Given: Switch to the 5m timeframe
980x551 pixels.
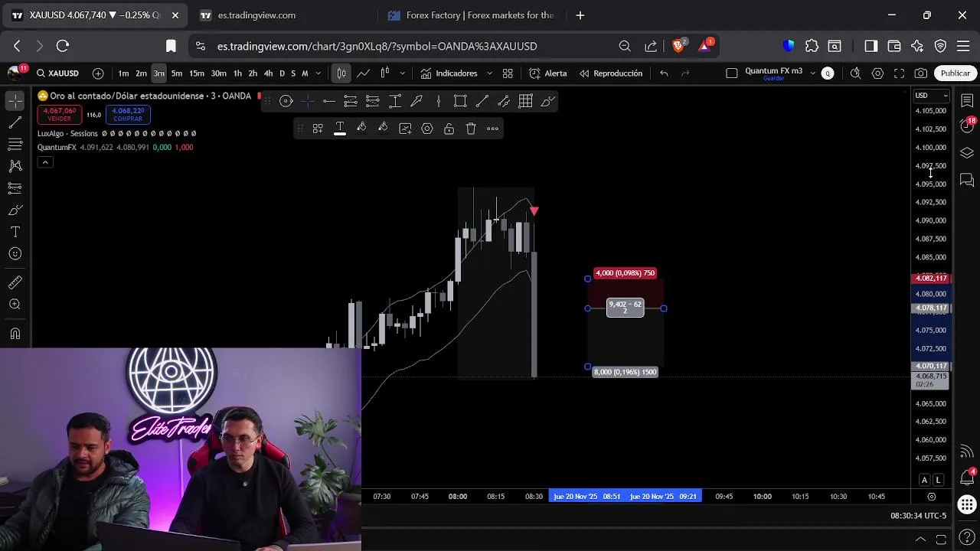Looking at the screenshot, I should tap(177, 73).
